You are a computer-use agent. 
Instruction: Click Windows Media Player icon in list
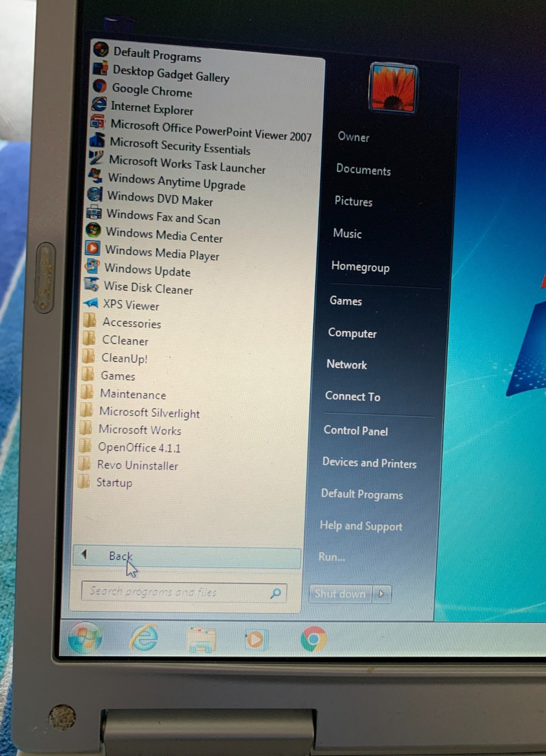point(93,248)
